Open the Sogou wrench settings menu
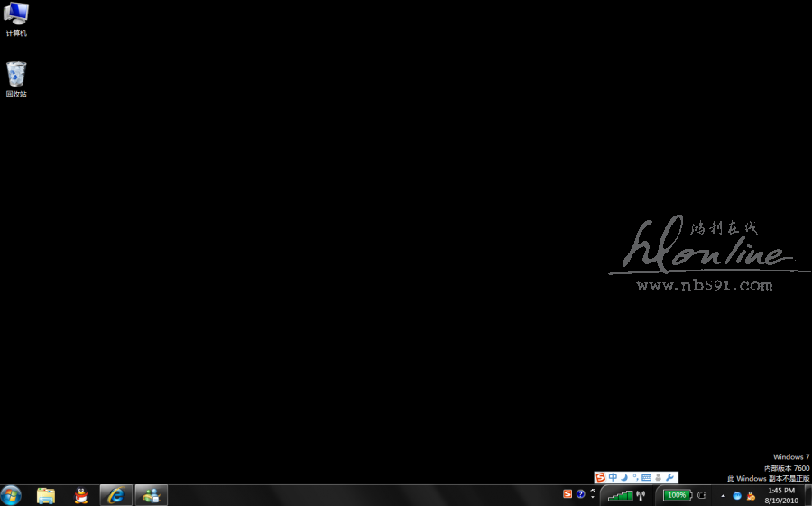This screenshot has width=812, height=506. (669, 477)
